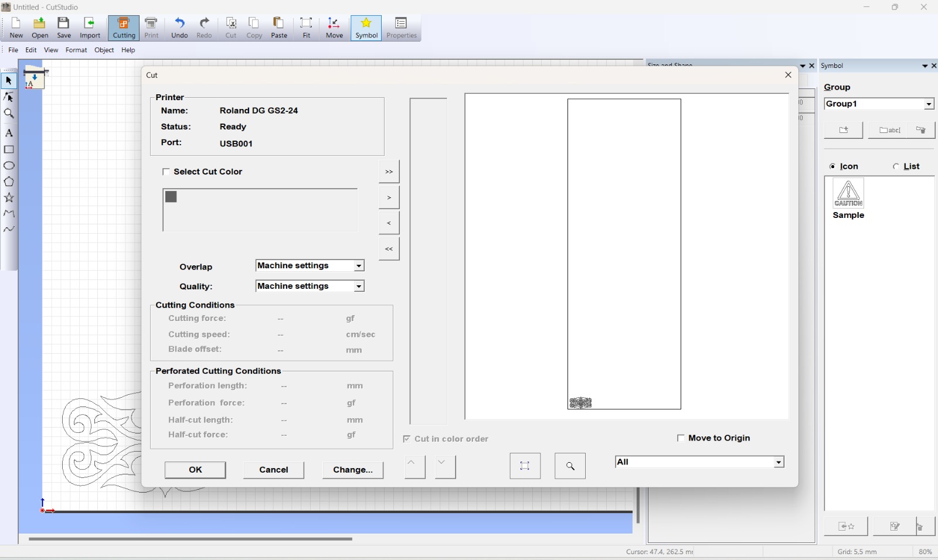The image size is (938, 560).
Task: Click Cancel in the Cut dialog
Action: [274, 470]
